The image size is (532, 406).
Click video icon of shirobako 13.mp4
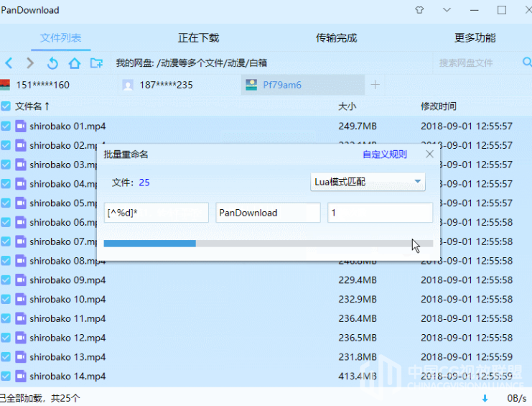point(21,357)
